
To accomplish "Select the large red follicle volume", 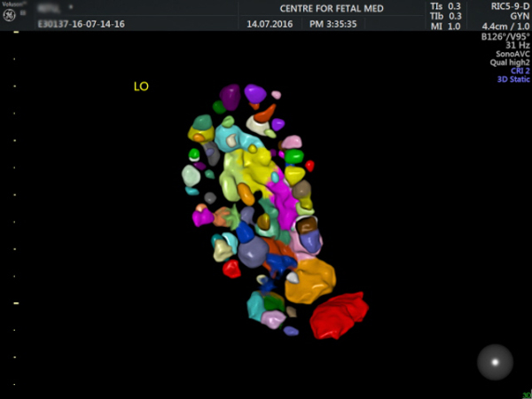I will (x=339, y=316).
